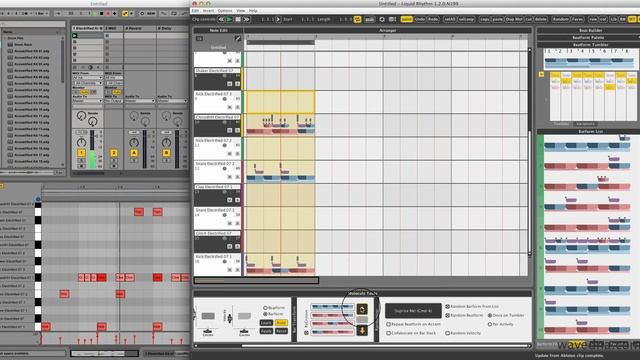The image size is (640, 360).
Task: Open Audio To dropdown on Electrified track
Action: [87, 101]
